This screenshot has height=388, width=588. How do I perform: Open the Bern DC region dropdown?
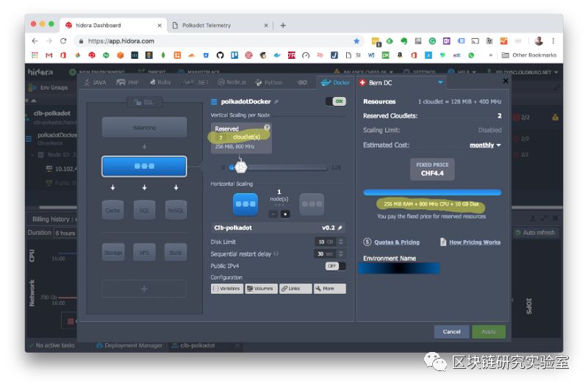(x=440, y=82)
